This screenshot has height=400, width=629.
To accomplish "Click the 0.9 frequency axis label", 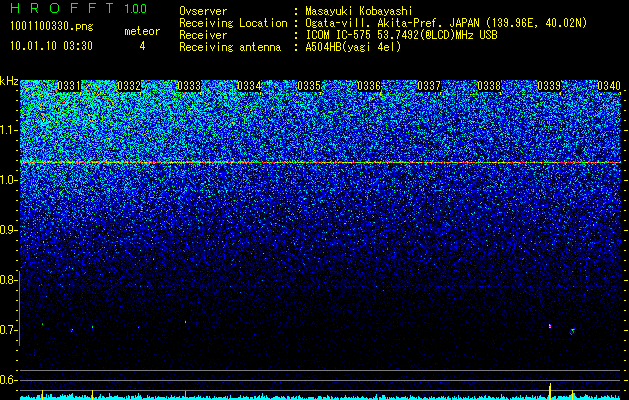I will pyautogui.click(x=7, y=230).
